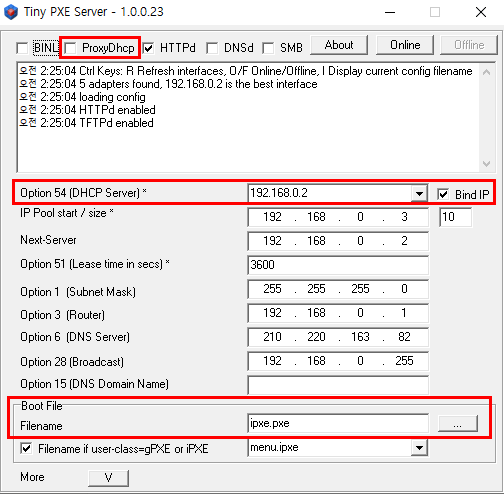Select the boot Filename ipxe.pxe field
Screen dimensions: 504x494
338,423
